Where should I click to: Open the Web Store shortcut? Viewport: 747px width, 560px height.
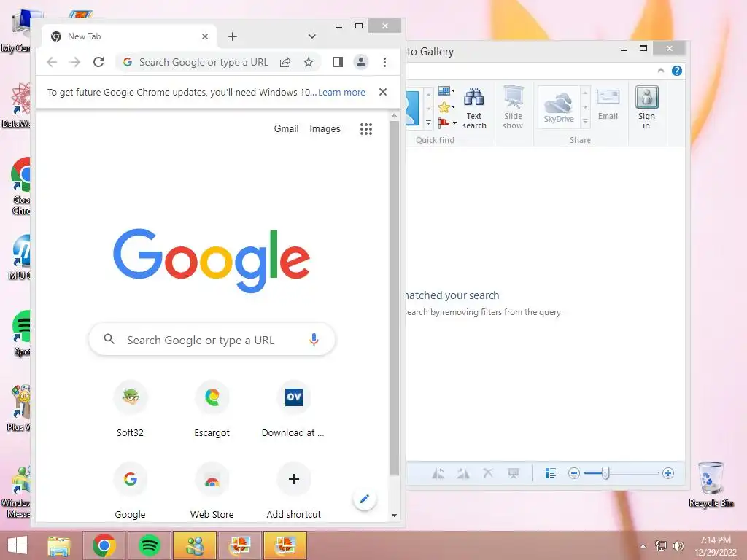coord(212,491)
